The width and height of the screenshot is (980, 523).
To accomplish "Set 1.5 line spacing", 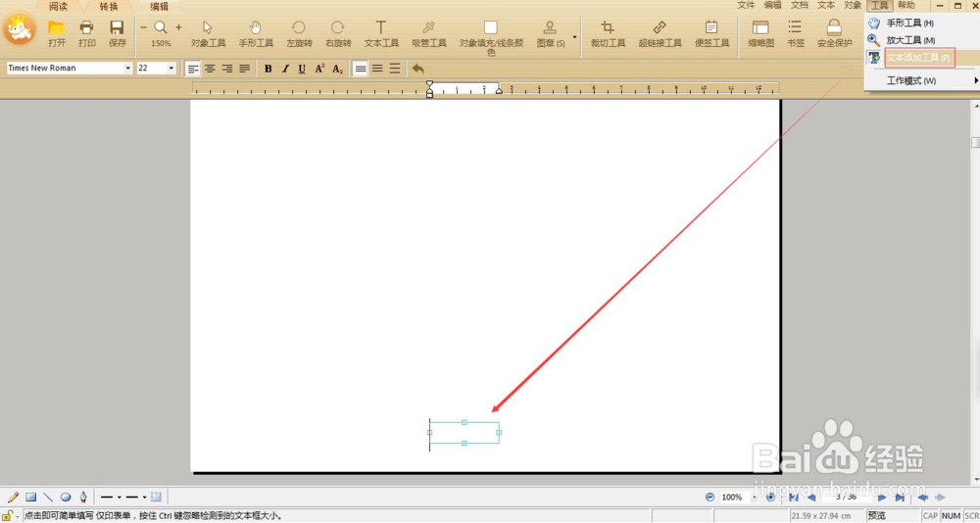I will [x=377, y=69].
